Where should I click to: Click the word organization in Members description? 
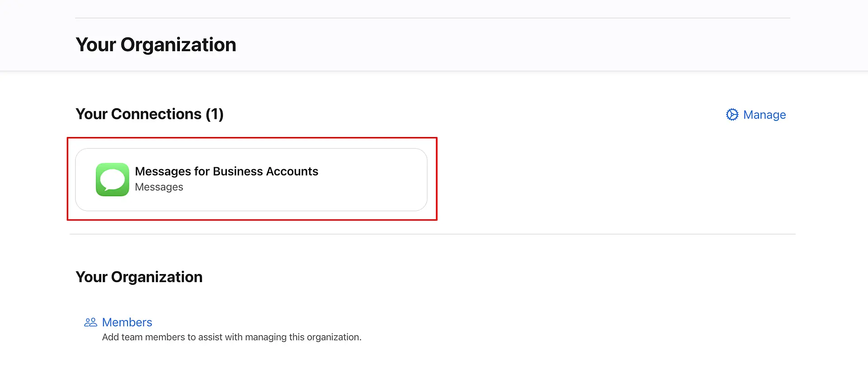coord(333,337)
